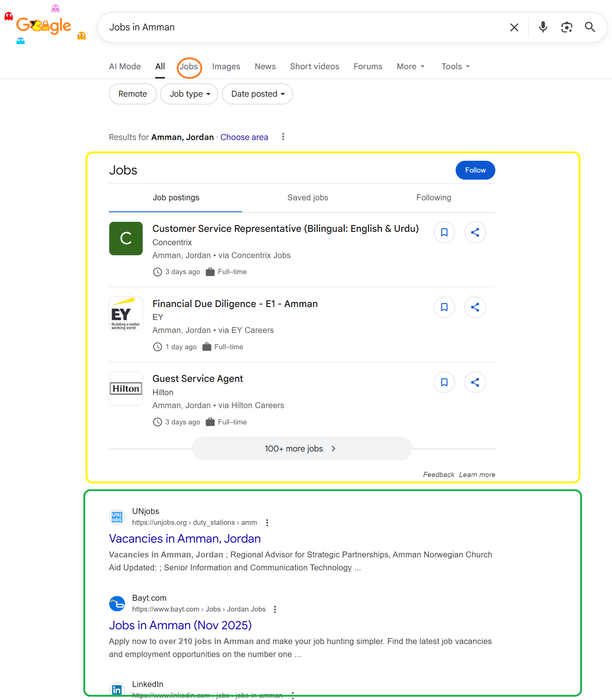Viewport: 612px width, 700px height.
Task: Open the Following tab
Action: coord(433,198)
